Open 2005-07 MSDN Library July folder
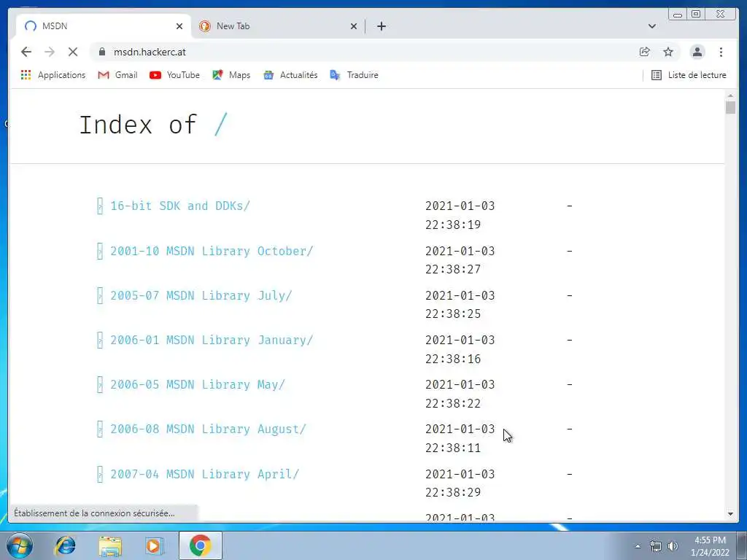The width and height of the screenshot is (747, 560). (201, 295)
